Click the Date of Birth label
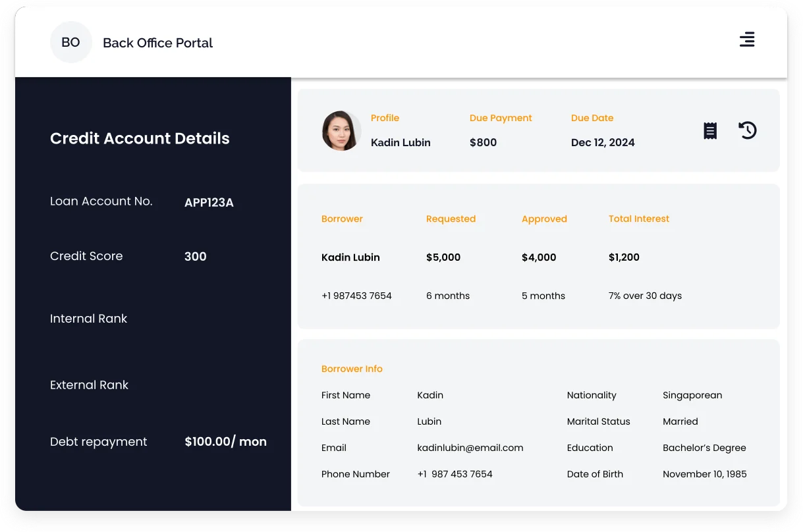The height and width of the screenshot is (532, 803). pos(595,474)
